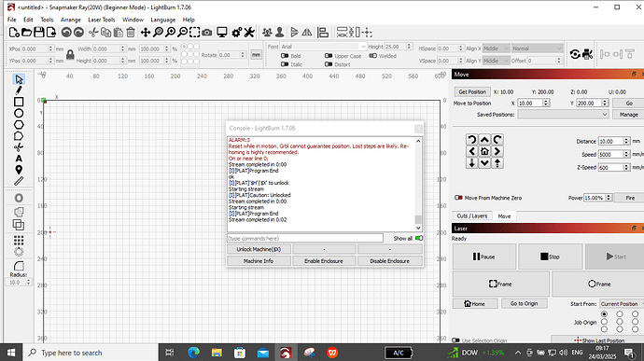Screen dimensions: 644x361
Task: Toggle Upper Case switch
Action: click(x=329, y=56)
